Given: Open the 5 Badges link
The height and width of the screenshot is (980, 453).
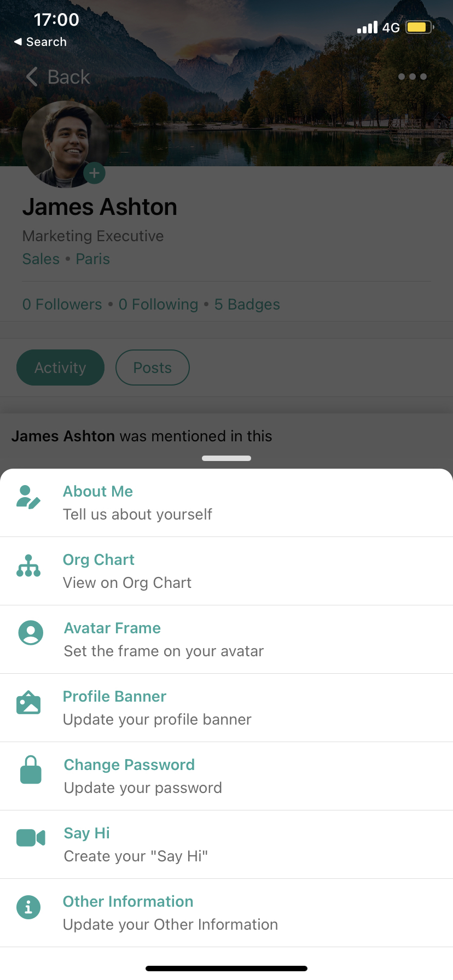Looking at the screenshot, I should point(247,304).
